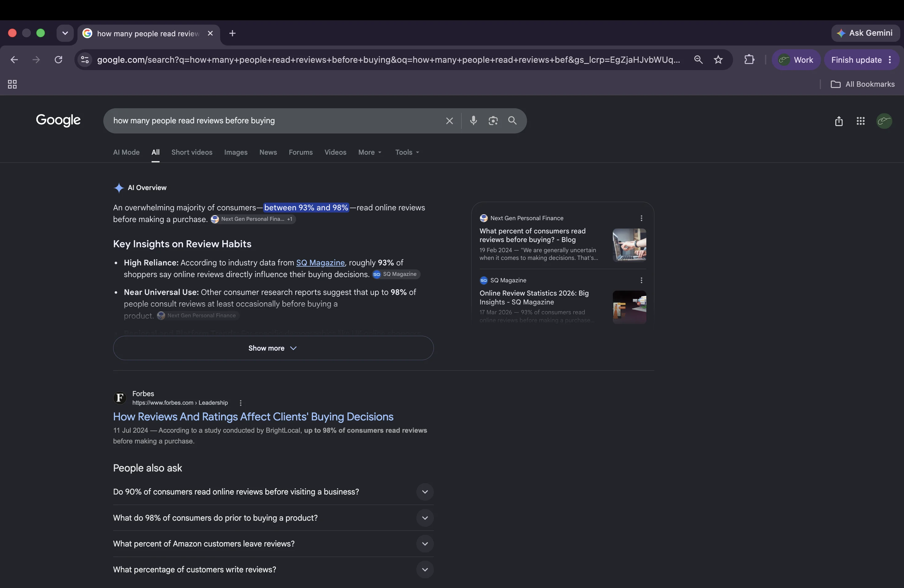This screenshot has width=904, height=588.
Task: Reload the current page
Action: pos(58,60)
